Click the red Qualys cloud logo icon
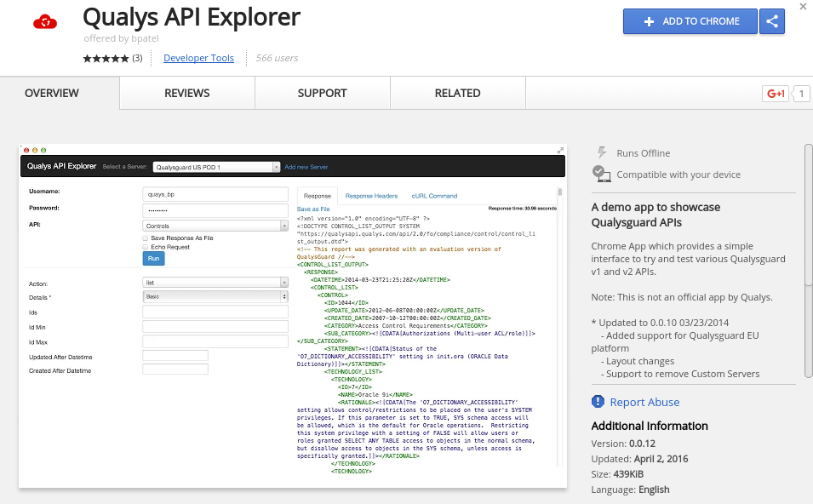This screenshot has height=504, width=813. [45, 22]
